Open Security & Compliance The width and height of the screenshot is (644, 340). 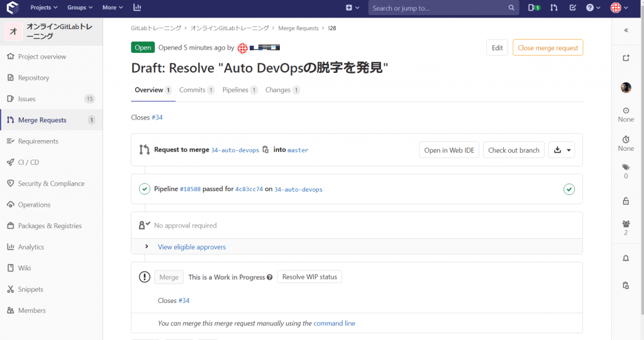tap(51, 184)
